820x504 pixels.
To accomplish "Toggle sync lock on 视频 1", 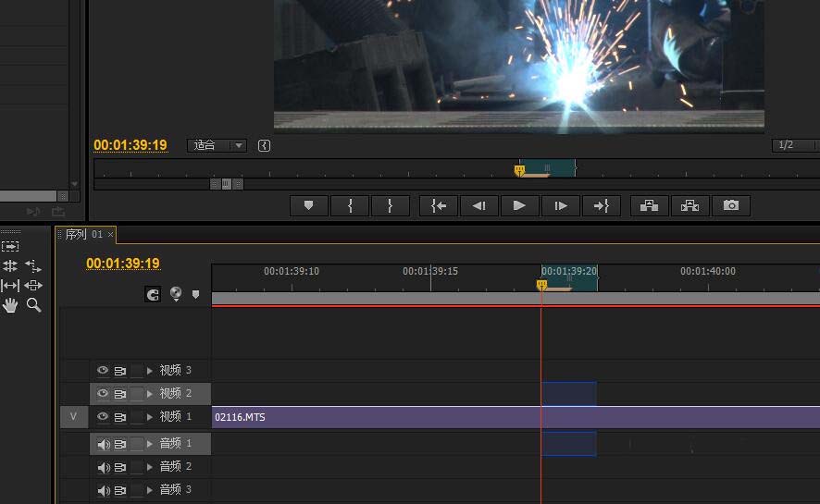I will pyautogui.click(x=120, y=417).
